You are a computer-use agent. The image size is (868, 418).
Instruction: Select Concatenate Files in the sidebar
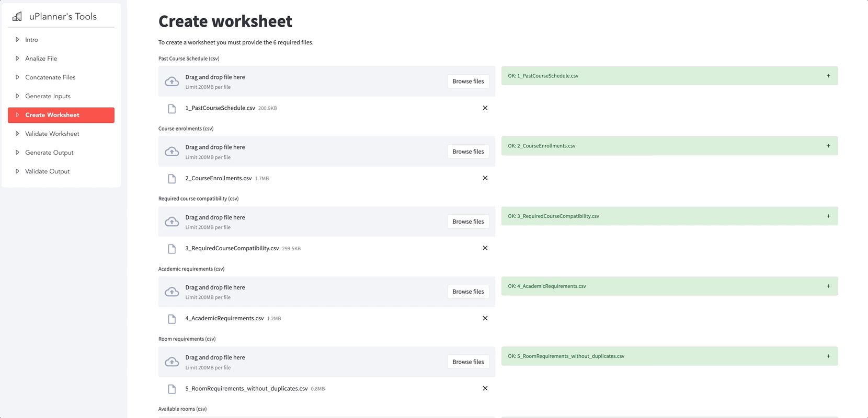(x=50, y=77)
